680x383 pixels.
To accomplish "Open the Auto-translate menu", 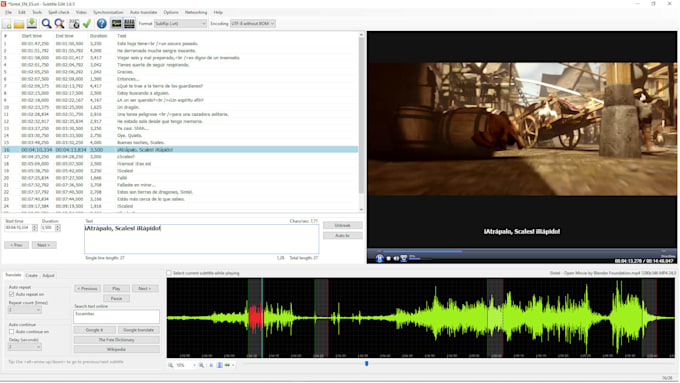I will pos(144,12).
